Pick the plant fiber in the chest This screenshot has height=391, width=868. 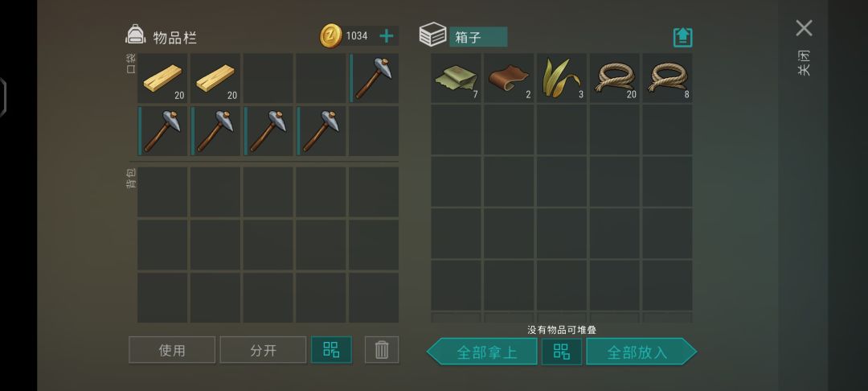click(x=561, y=78)
